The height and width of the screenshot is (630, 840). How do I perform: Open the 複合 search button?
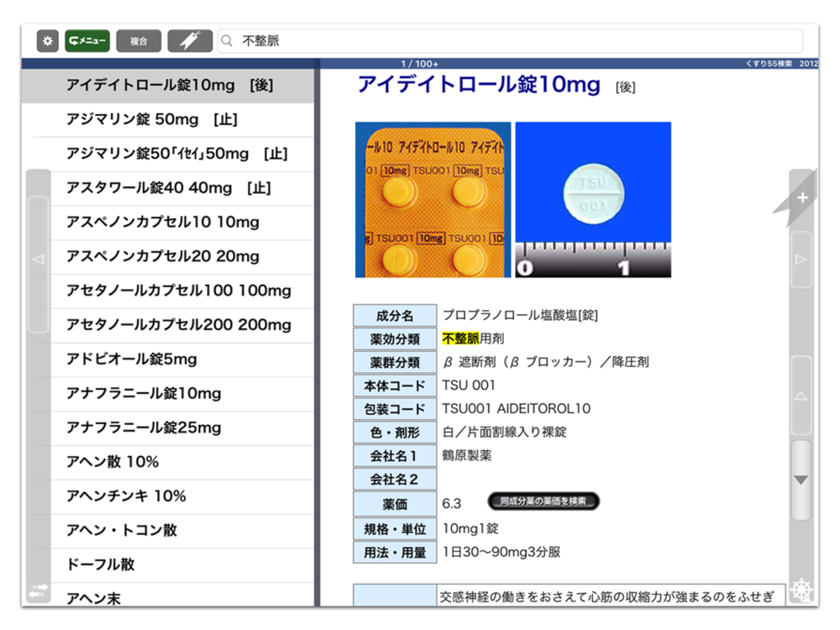(139, 40)
